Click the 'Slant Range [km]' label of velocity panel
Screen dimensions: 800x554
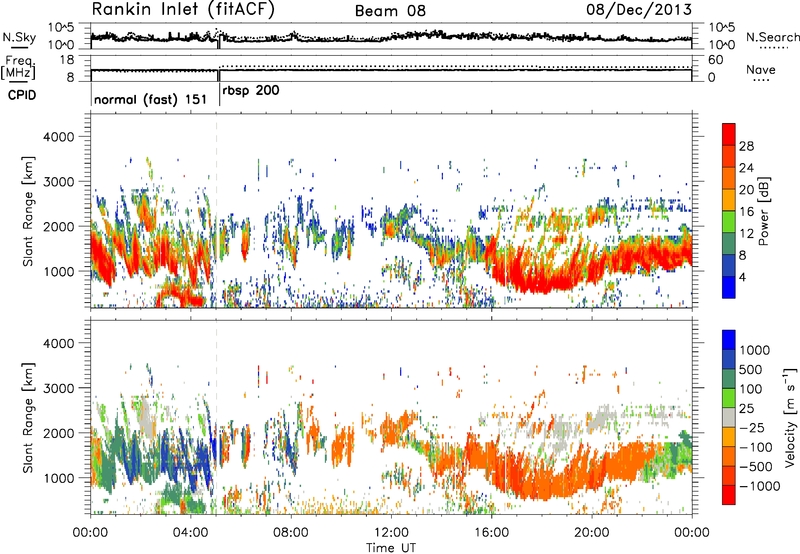click(x=28, y=417)
